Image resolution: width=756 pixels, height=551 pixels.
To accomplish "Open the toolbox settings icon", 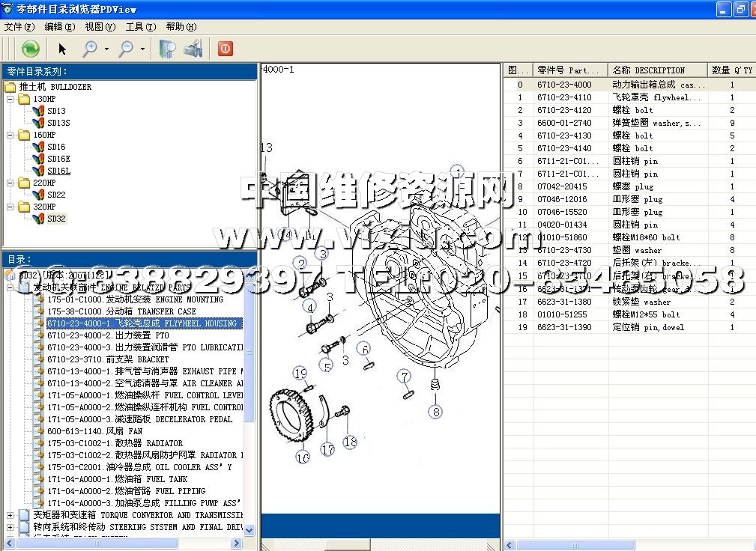I will pos(193,49).
